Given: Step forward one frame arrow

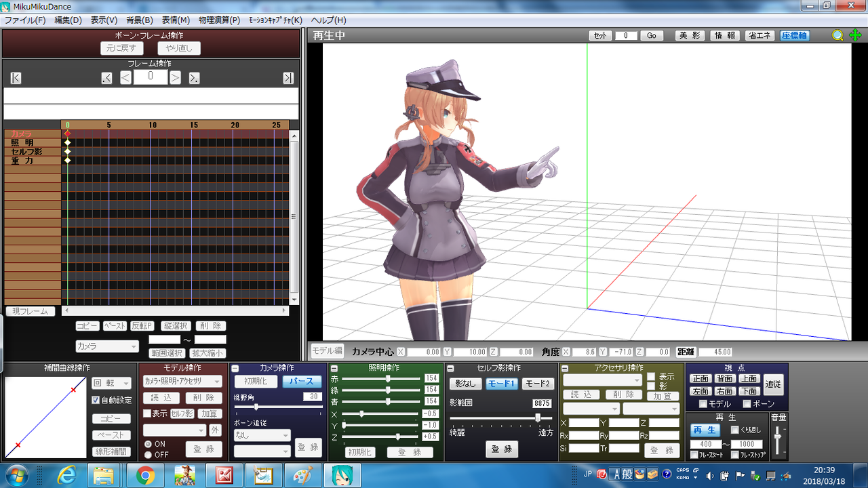Looking at the screenshot, I should click(175, 78).
